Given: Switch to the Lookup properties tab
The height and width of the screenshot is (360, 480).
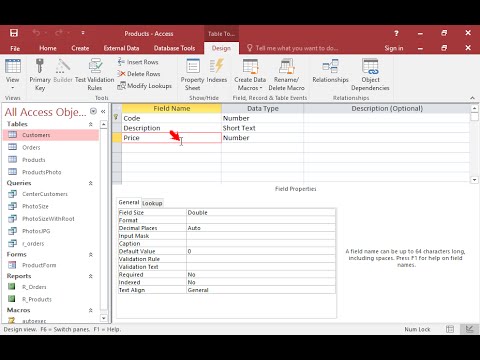Looking at the screenshot, I should point(152,203).
